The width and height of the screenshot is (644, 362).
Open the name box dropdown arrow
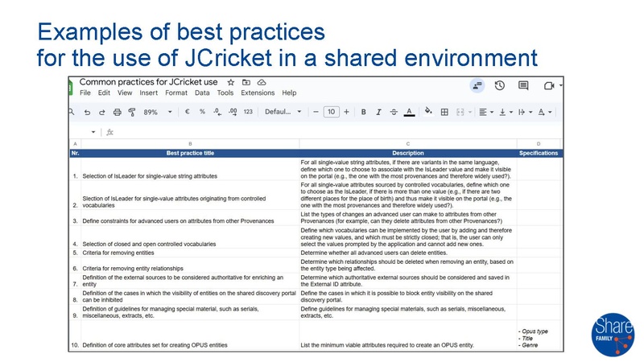click(x=93, y=132)
